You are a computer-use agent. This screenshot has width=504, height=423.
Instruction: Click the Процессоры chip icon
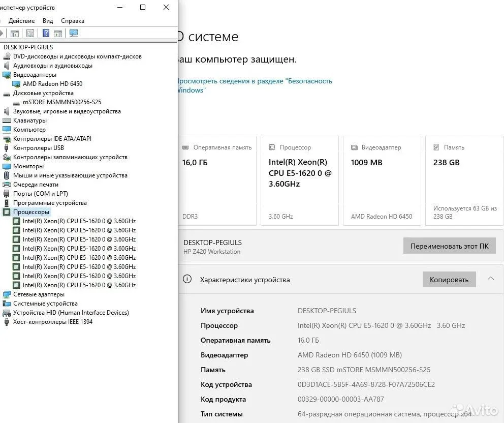(7, 212)
